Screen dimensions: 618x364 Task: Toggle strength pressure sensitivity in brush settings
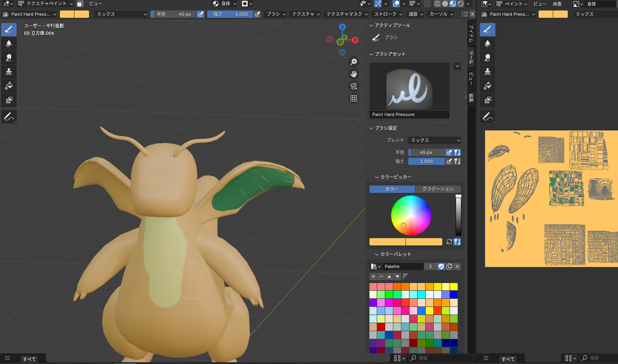coord(449,161)
